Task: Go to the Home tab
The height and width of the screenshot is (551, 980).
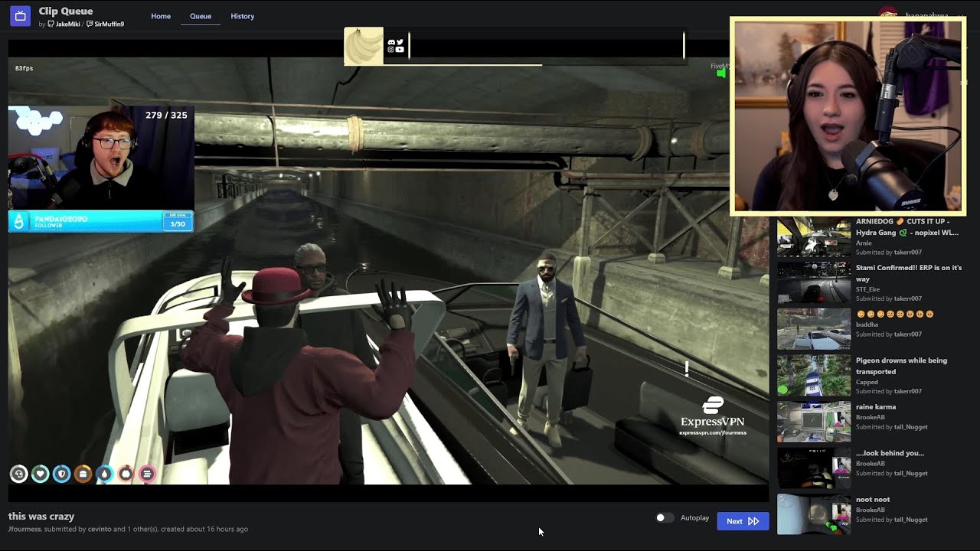Action: point(161,16)
